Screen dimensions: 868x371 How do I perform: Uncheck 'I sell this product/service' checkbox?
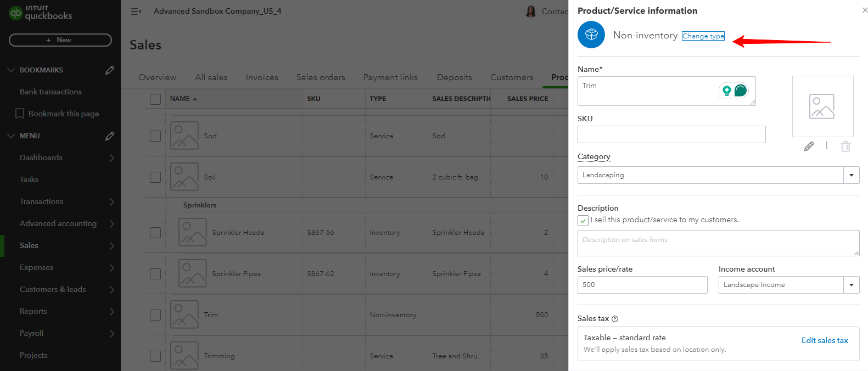coord(583,221)
